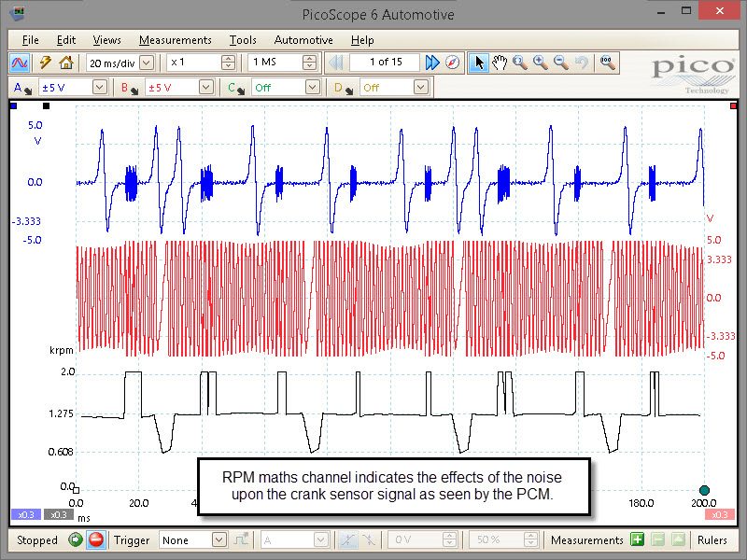
Task: Expand the 20 ms/div timebase dropdown
Action: click(x=147, y=63)
